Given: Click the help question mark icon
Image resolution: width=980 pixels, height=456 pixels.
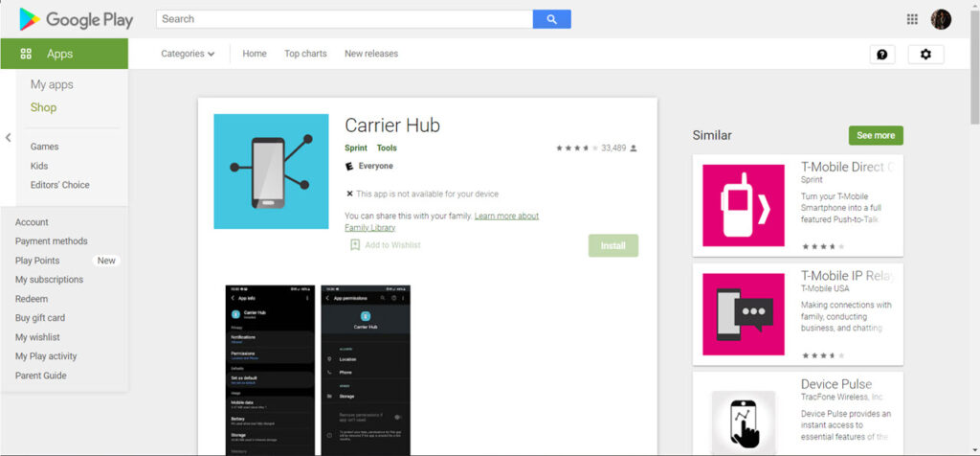Looking at the screenshot, I should coord(881,55).
